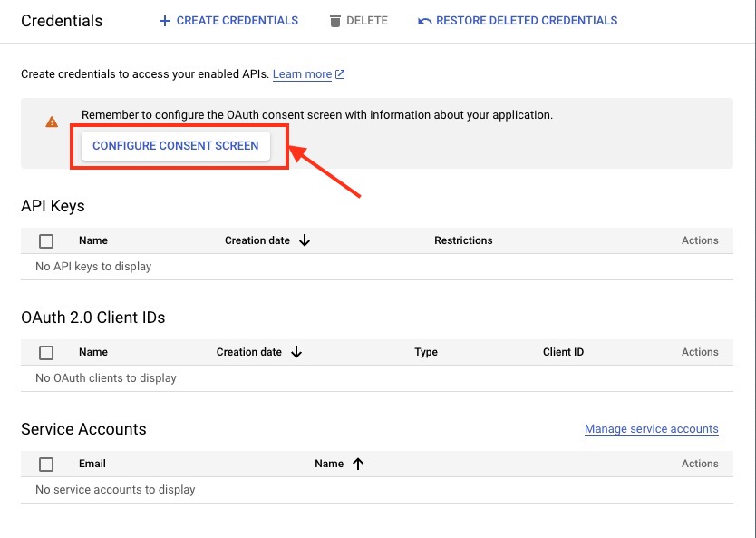Click the Name column header in OAuth table
Image resolution: width=756 pixels, height=538 pixels.
pyautogui.click(x=93, y=352)
